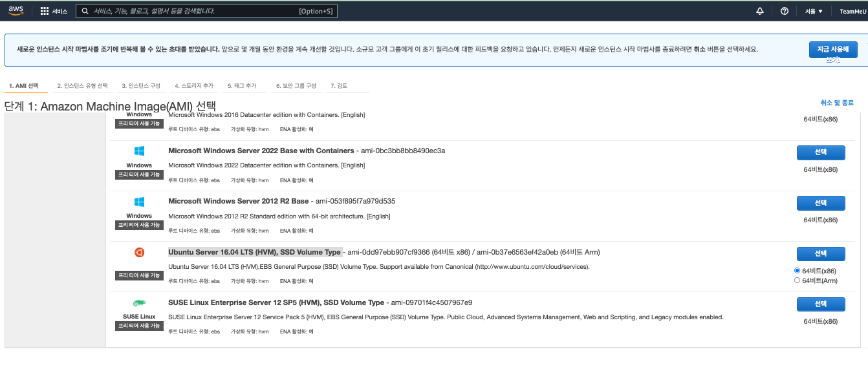Image resolution: width=868 pixels, height=369 pixels.
Task: Open the AWS console home logo
Action: (16, 11)
